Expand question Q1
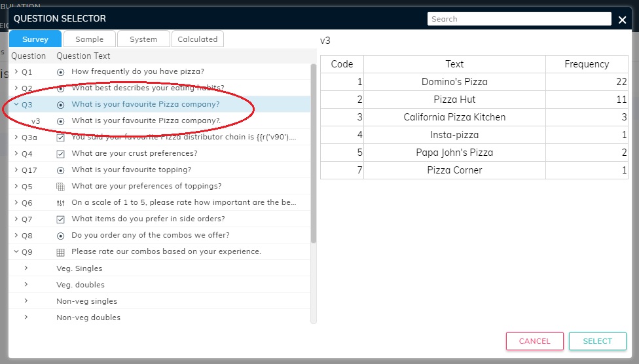Image resolution: width=639 pixels, height=364 pixels. (16, 71)
